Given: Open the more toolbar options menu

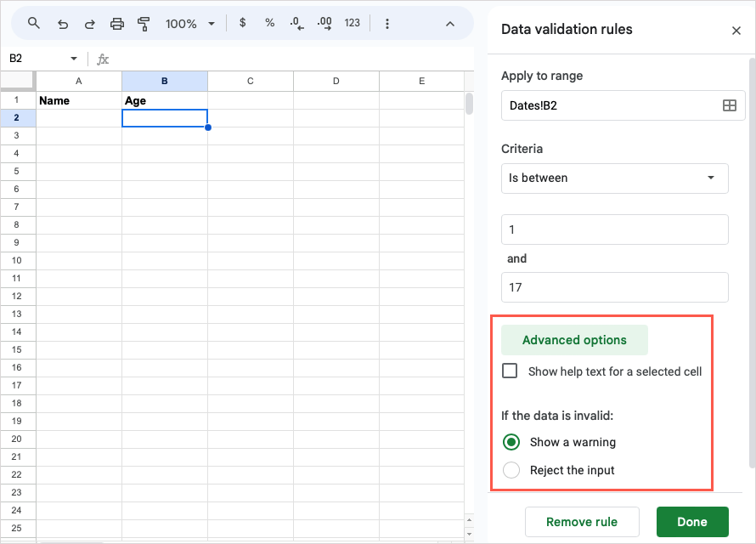Looking at the screenshot, I should click(x=386, y=23).
